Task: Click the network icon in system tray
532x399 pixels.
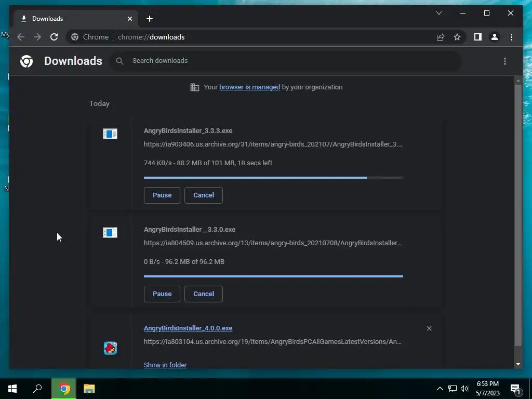Action: point(453,389)
